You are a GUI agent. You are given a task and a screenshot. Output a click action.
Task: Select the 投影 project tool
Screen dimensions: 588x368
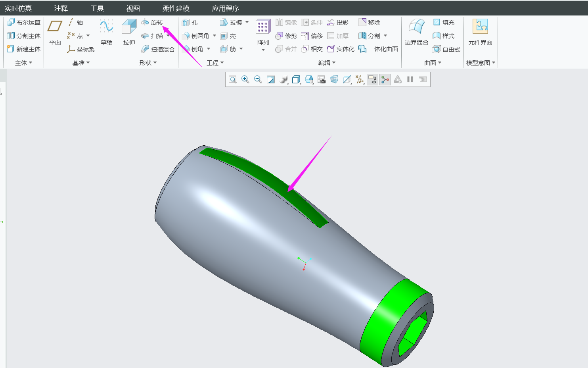[x=337, y=23]
